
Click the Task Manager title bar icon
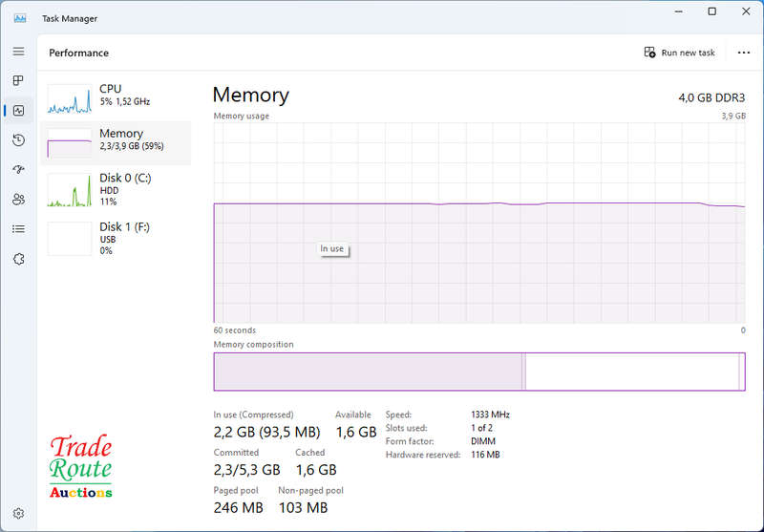[20, 18]
